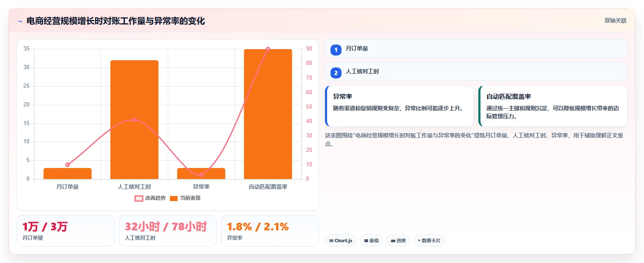Click the 32小时 / 78小时 stat value
The image size is (644, 263).
(x=166, y=227)
